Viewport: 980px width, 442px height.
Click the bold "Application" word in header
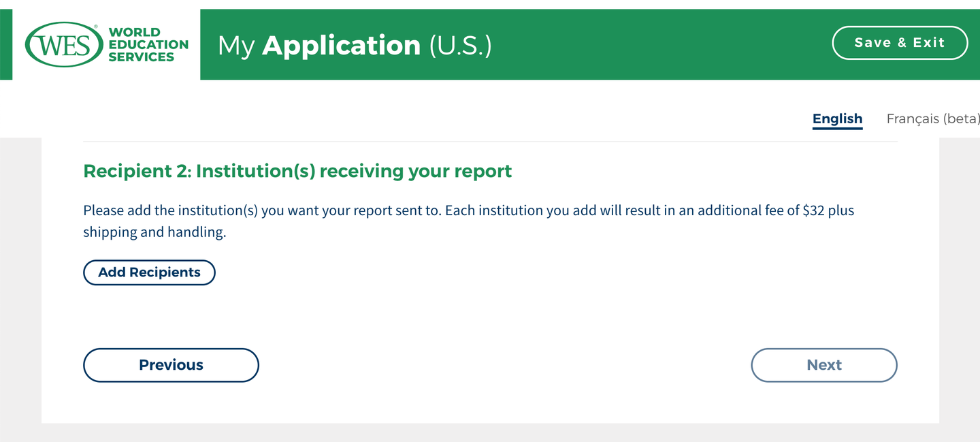click(x=341, y=46)
